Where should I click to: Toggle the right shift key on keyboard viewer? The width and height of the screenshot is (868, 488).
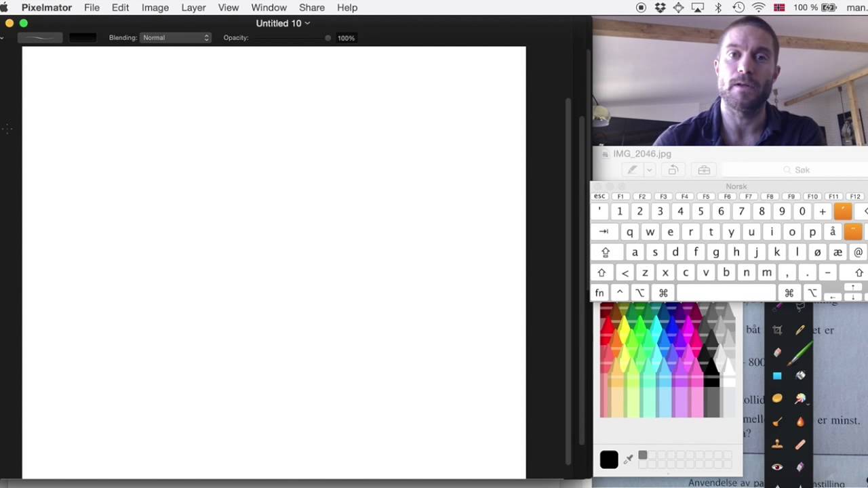click(859, 272)
